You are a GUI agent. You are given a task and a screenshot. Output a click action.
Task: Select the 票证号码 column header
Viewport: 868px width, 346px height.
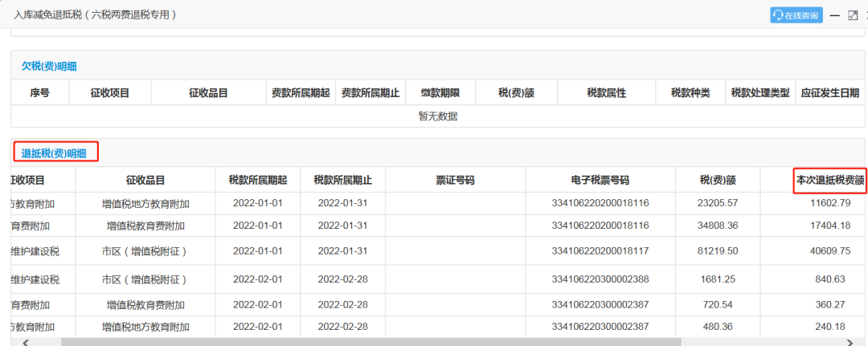(455, 180)
